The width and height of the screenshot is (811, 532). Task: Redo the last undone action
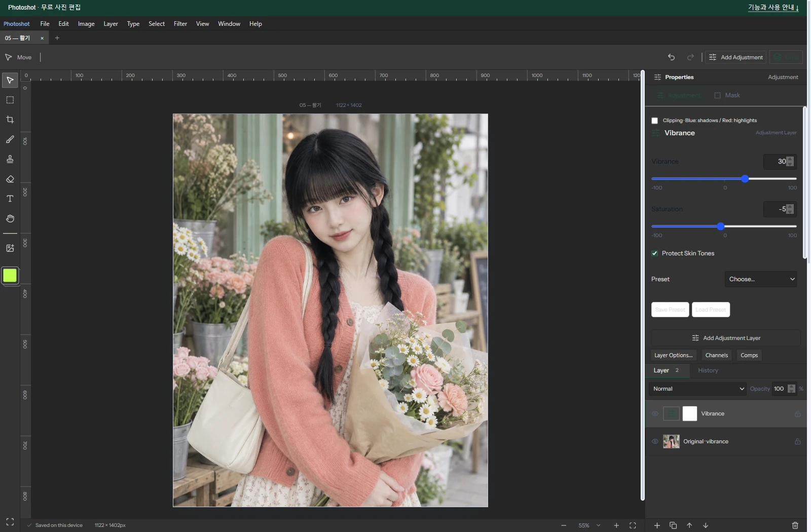click(x=690, y=57)
